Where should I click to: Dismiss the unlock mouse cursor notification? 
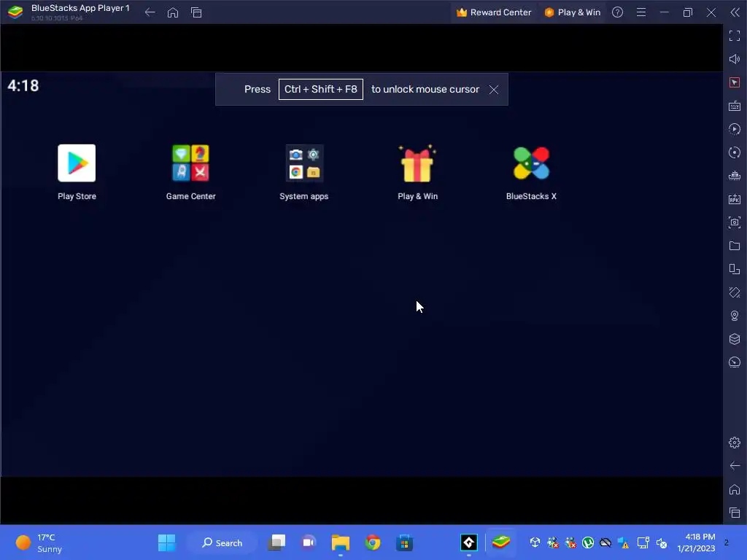tap(494, 90)
